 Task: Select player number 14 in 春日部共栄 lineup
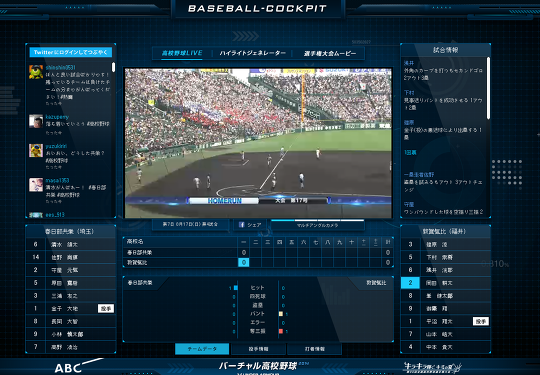(x=71, y=257)
